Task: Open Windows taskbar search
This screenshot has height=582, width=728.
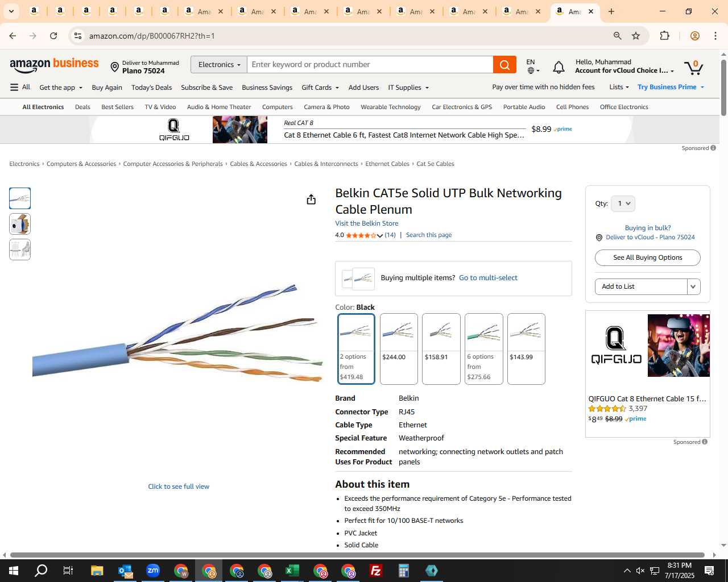Action: 41,571
